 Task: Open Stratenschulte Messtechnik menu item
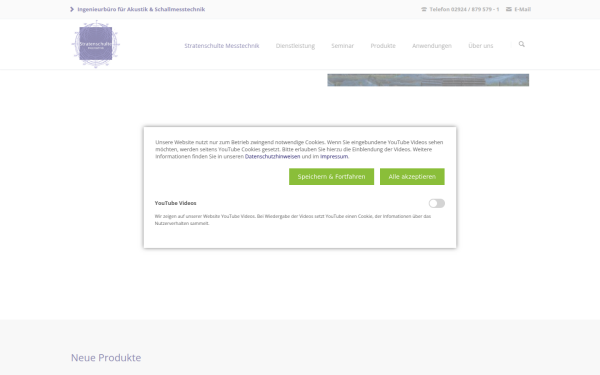point(222,46)
